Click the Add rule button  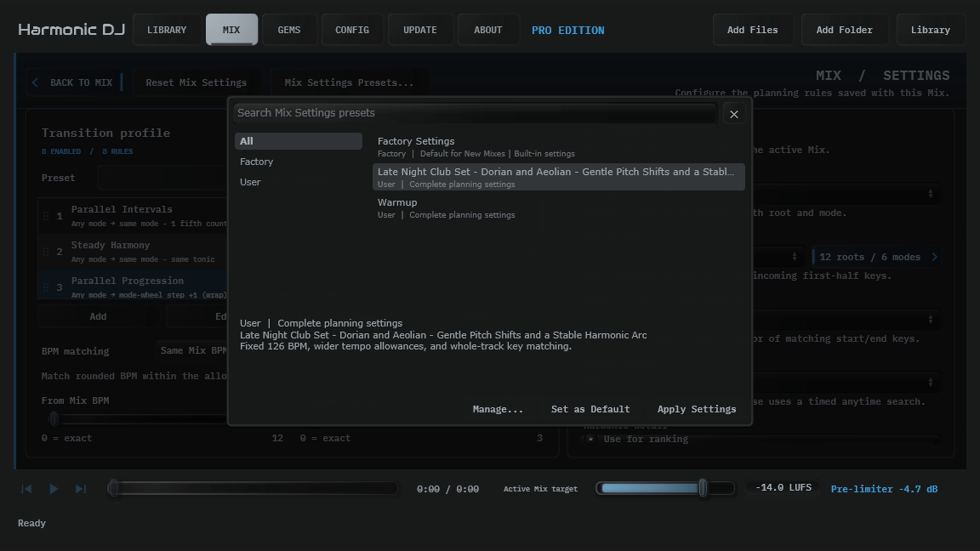(x=98, y=316)
